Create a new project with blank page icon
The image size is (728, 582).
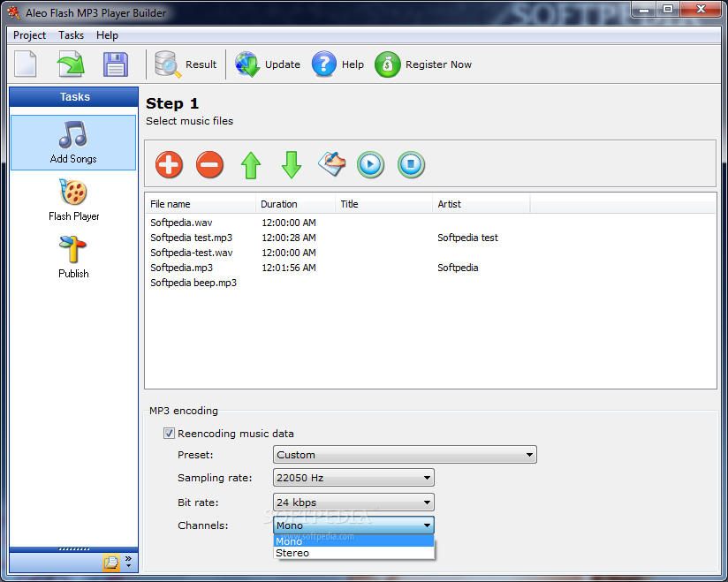pos(26,64)
